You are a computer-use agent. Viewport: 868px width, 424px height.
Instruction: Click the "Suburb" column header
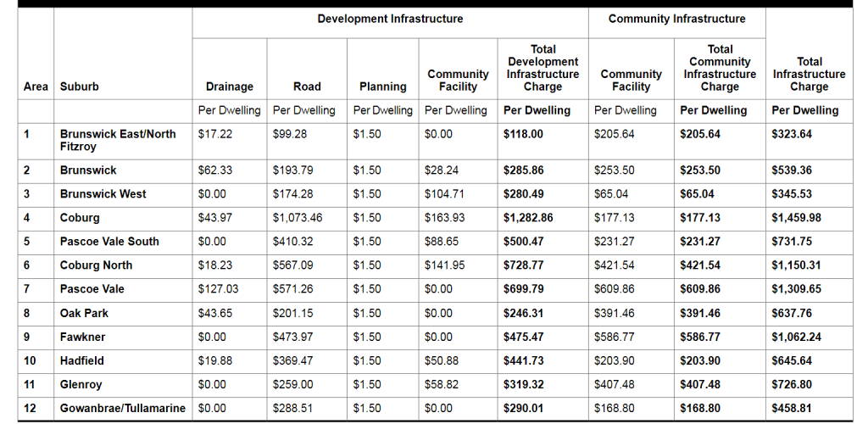coord(80,86)
